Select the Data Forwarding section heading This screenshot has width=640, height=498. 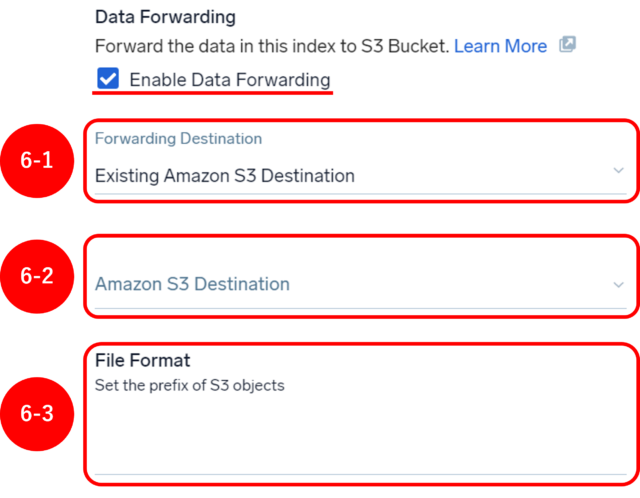[x=165, y=17]
